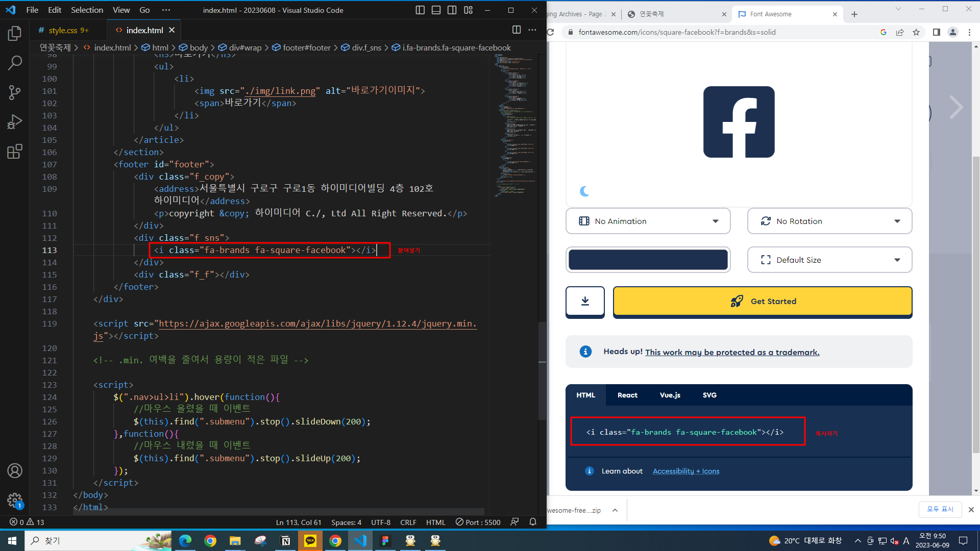Open the trademark protection link

pyautogui.click(x=732, y=352)
